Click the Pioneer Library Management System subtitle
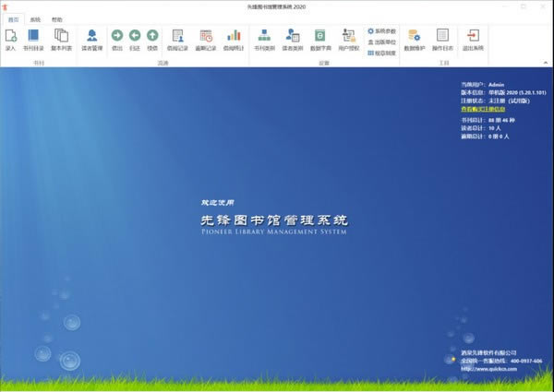554x392 pixels. pyautogui.click(x=274, y=232)
